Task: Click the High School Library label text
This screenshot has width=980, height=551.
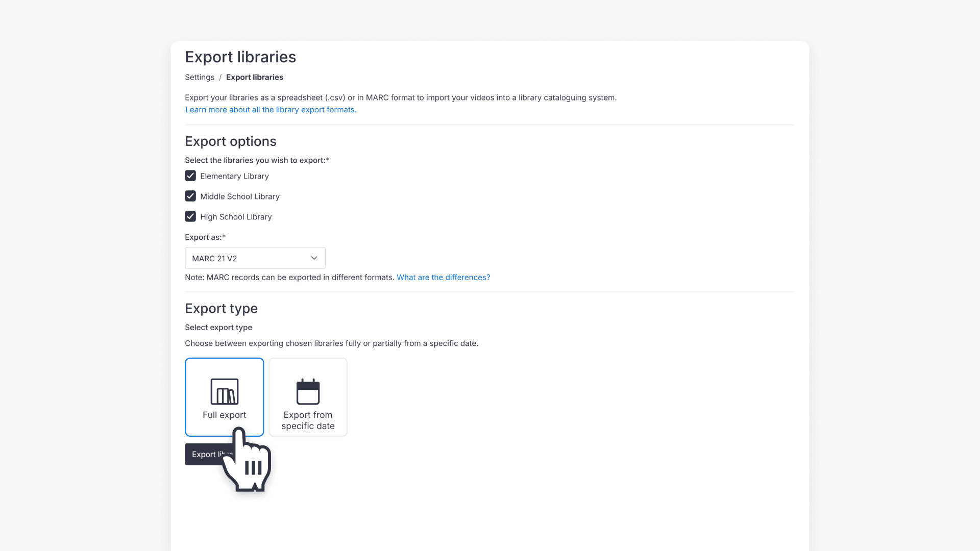Action: point(236,217)
